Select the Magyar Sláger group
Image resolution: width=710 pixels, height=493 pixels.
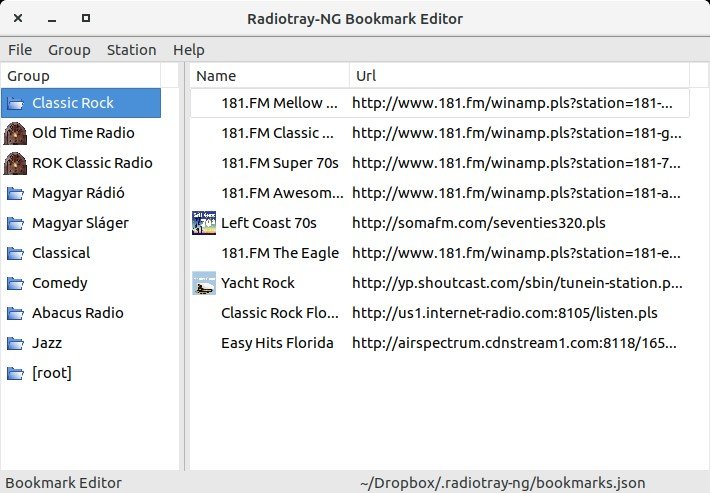(x=81, y=223)
